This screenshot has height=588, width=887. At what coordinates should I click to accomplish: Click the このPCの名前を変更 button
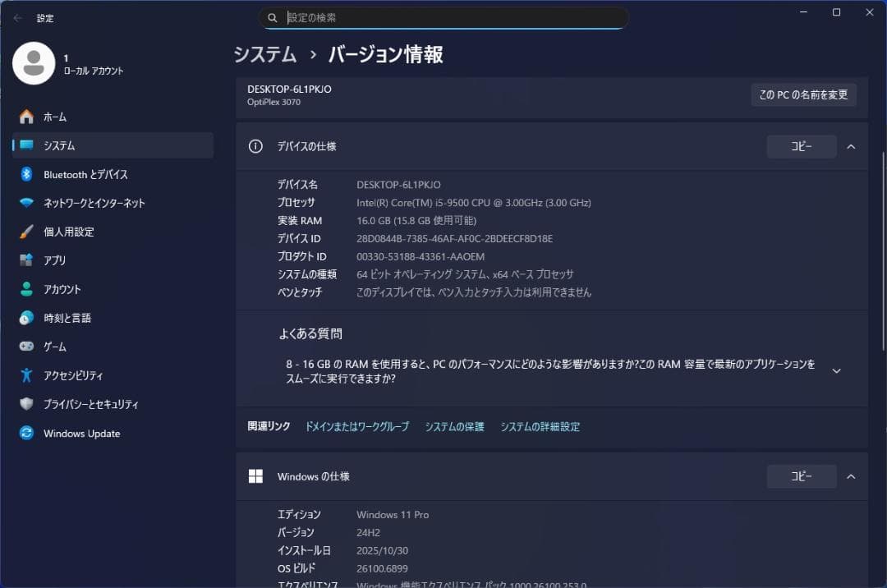803,94
